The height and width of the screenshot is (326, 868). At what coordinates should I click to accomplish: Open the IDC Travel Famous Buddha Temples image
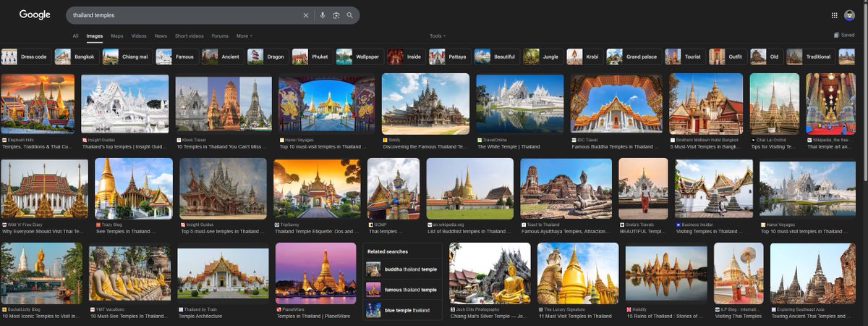pyautogui.click(x=616, y=104)
